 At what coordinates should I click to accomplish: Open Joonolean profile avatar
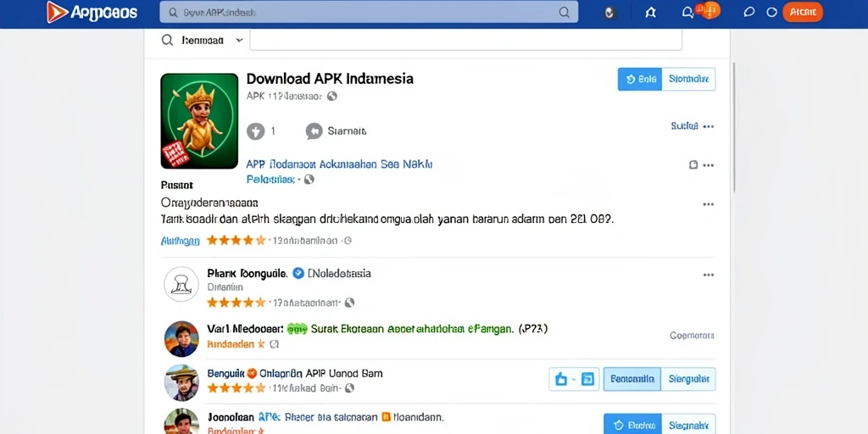pyautogui.click(x=181, y=421)
